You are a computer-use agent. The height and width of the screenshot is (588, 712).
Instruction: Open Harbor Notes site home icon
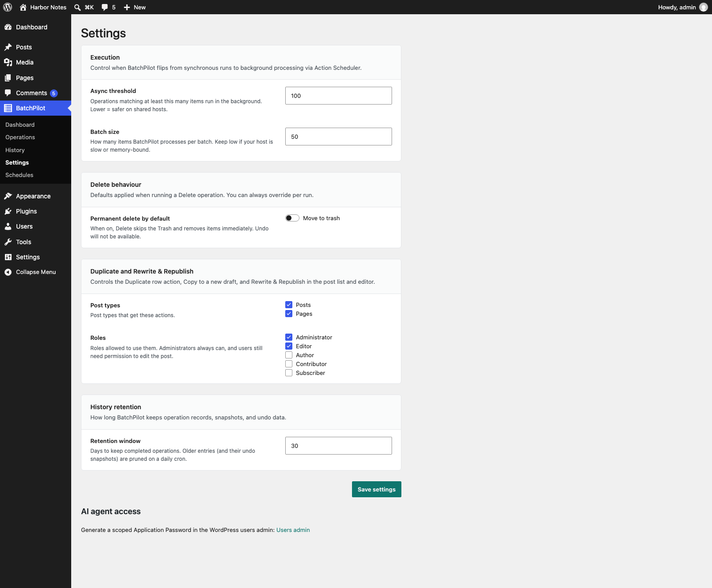pos(23,7)
